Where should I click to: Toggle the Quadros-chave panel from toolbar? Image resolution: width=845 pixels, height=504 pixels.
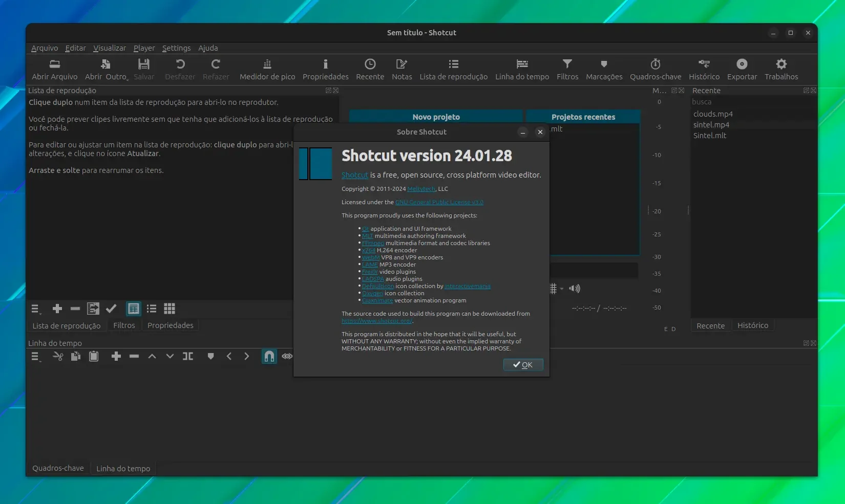[656, 70]
